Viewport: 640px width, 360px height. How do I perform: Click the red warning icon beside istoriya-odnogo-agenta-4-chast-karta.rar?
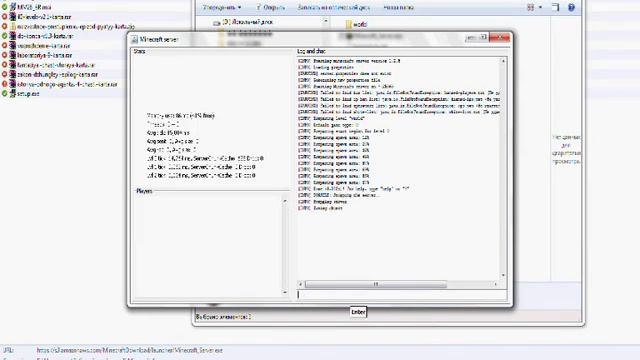[x=4, y=84]
